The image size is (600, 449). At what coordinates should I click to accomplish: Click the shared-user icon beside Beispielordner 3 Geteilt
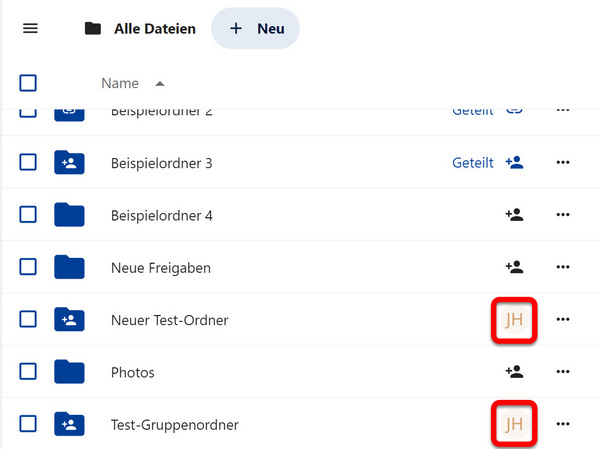[514, 163]
